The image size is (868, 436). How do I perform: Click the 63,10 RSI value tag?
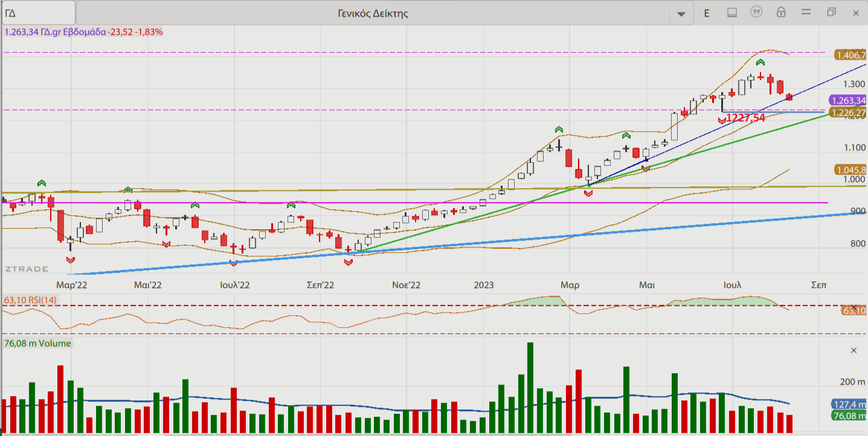point(854,310)
